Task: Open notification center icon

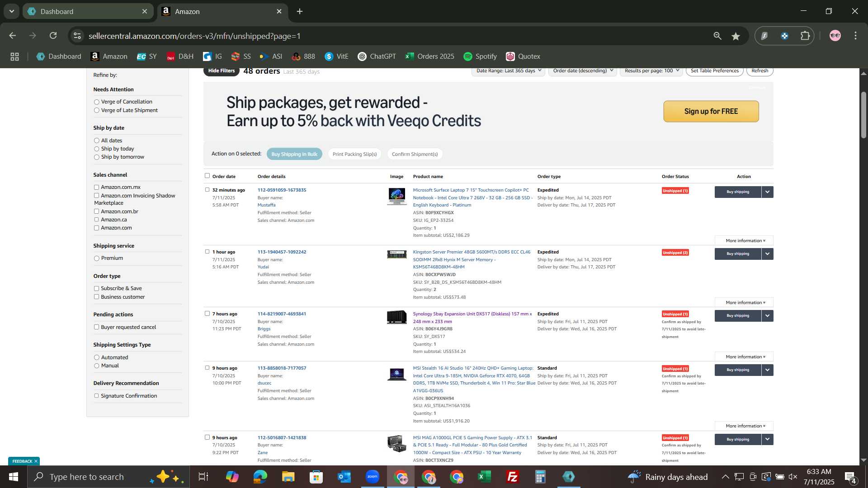Action: [850, 477]
